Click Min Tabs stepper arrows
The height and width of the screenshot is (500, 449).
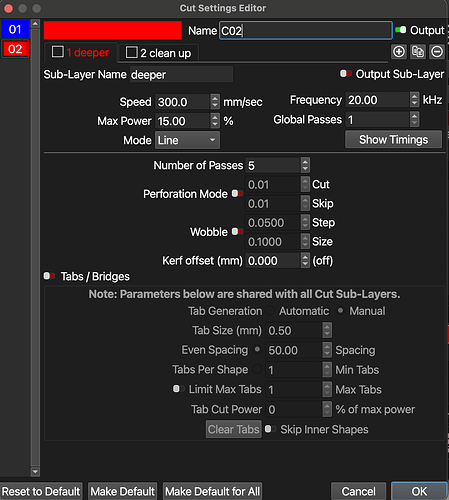tap(327, 370)
